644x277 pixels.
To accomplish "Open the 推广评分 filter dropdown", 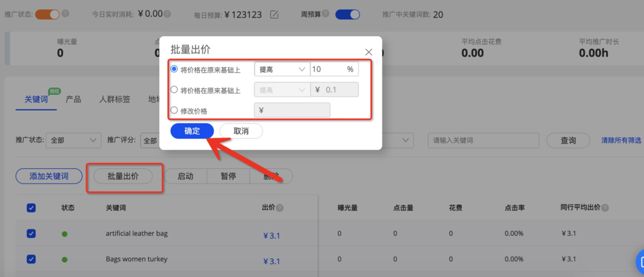I will click(x=150, y=140).
